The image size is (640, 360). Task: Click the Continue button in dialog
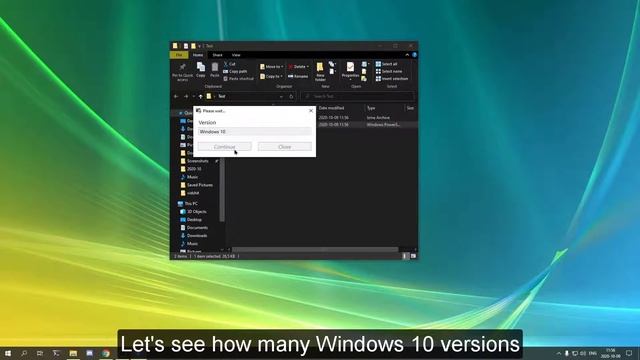tap(224, 147)
